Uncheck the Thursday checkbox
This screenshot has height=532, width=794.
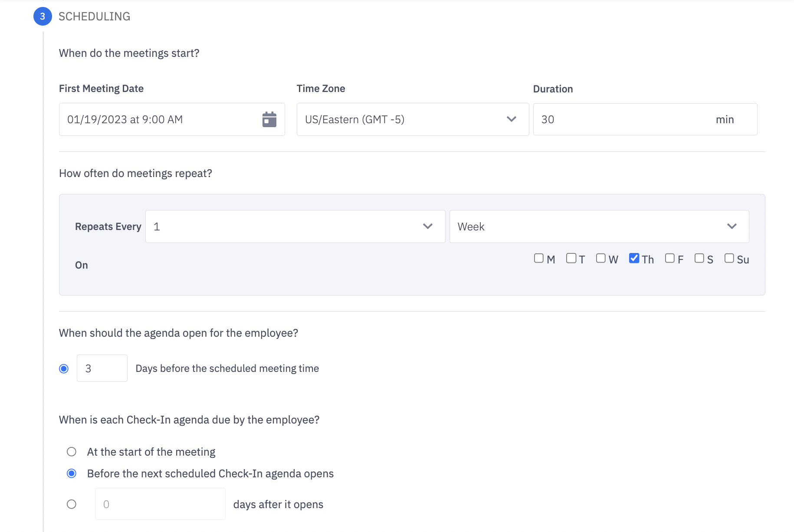click(x=634, y=258)
